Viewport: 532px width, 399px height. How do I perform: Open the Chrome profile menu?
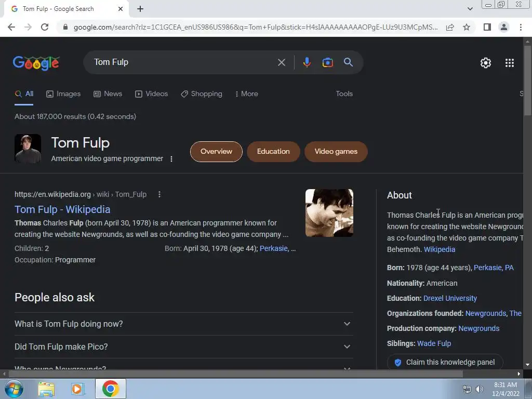pyautogui.click(x=504, y=27)
